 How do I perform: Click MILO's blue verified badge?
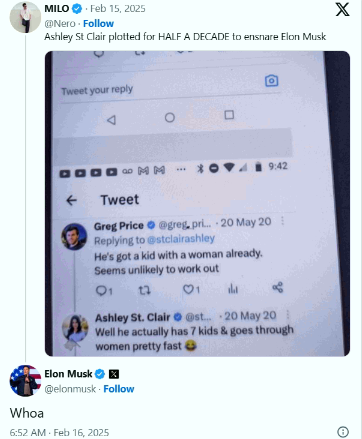(77, 9)
